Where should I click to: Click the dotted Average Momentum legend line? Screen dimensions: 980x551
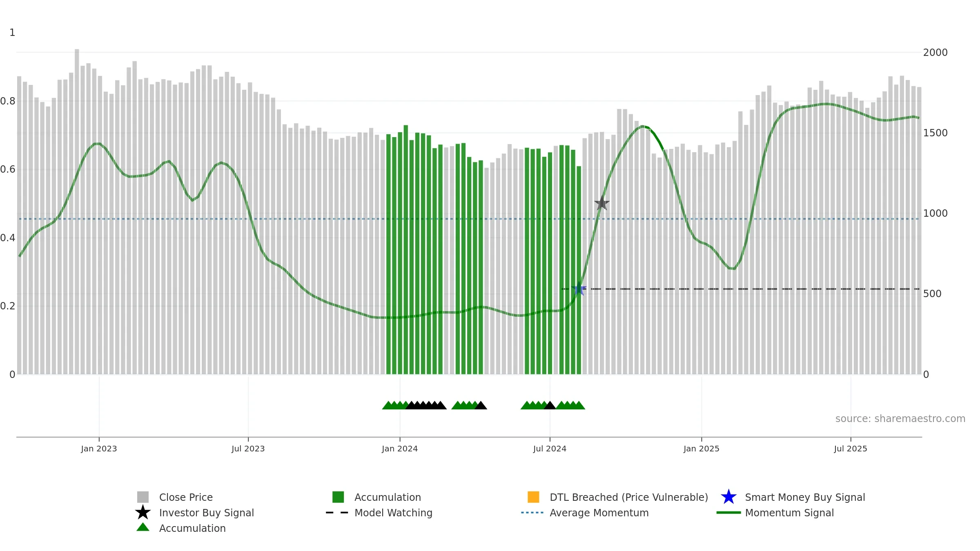[532, 513]
